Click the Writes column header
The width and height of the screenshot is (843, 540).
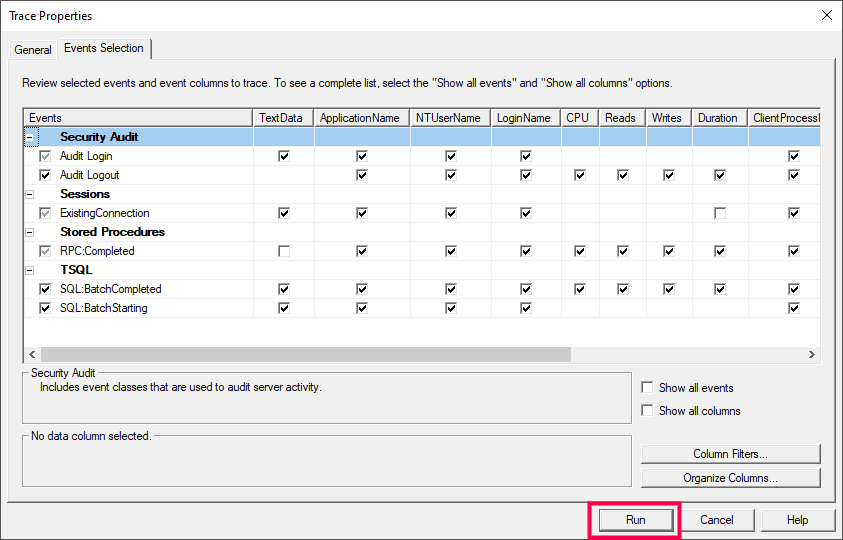(x=669, y=118)
